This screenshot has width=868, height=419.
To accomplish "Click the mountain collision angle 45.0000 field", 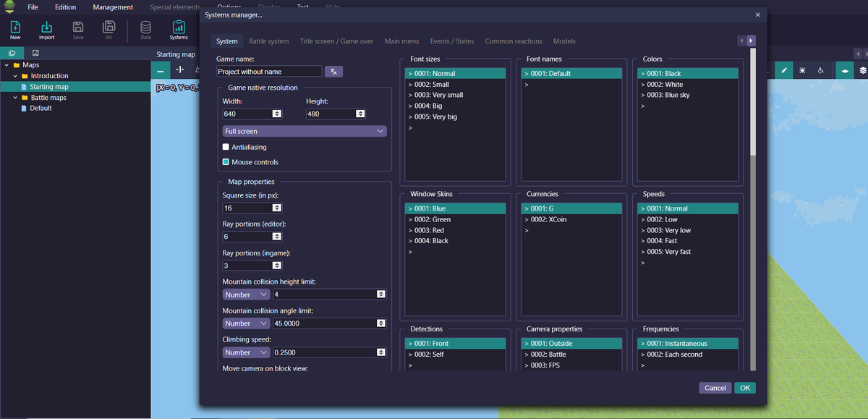I will click(x=330, y=323).
